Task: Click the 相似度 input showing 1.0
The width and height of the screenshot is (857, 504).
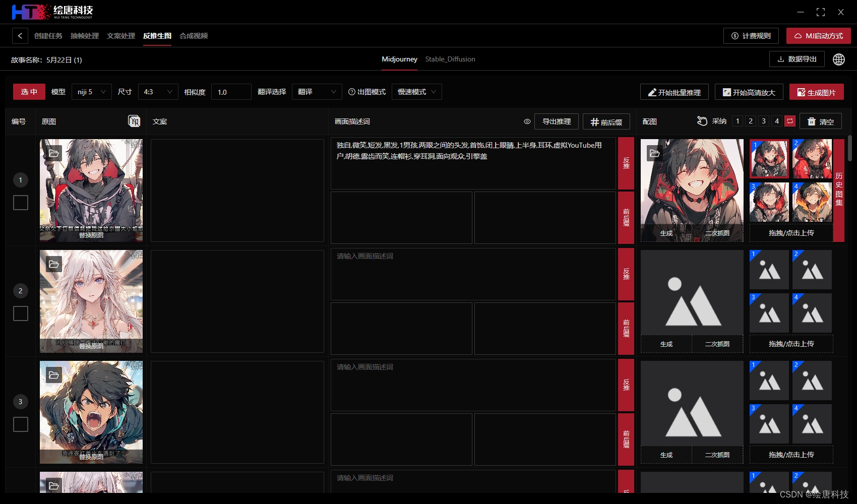Action: click(x=231, y=92)
